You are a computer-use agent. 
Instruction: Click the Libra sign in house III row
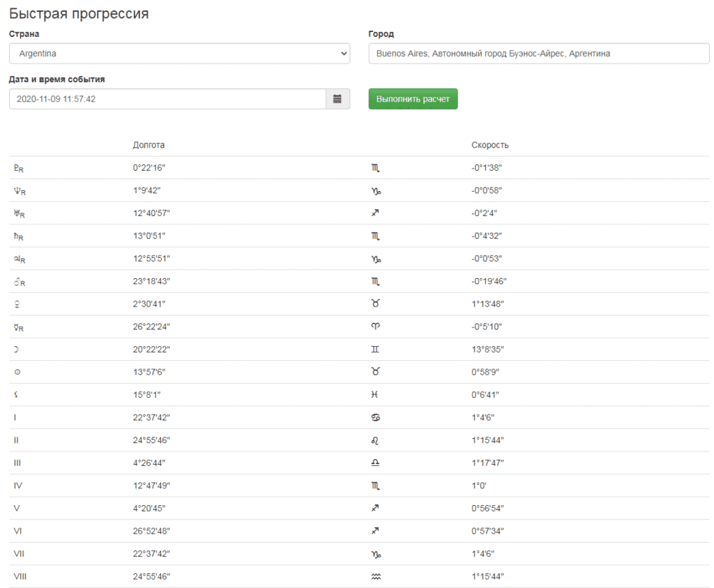click(x=376, y=463)
